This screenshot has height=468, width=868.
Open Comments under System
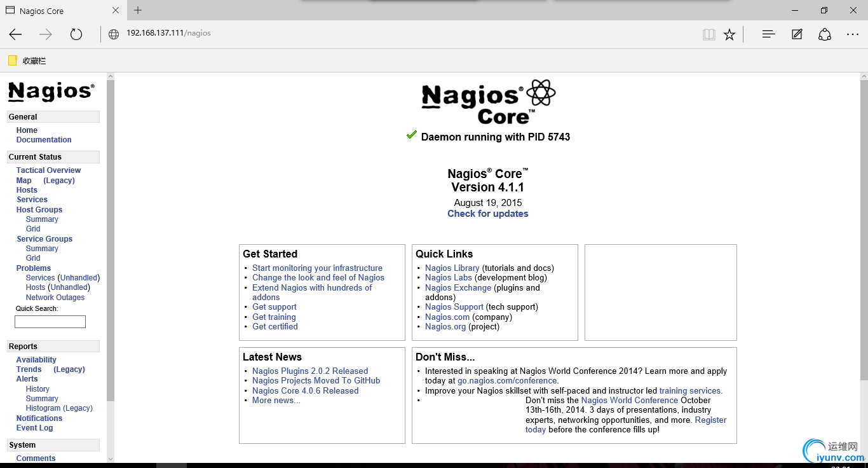coord(36,458)
